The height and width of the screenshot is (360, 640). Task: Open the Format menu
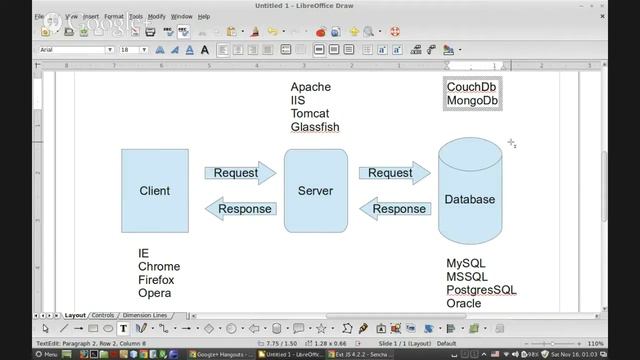coord(113,17)
